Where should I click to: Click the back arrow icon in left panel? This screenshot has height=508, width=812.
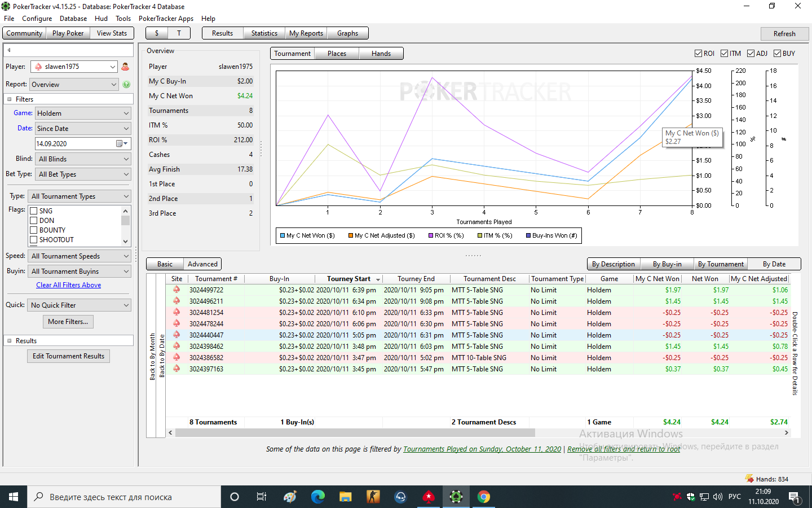click(9, 50)
